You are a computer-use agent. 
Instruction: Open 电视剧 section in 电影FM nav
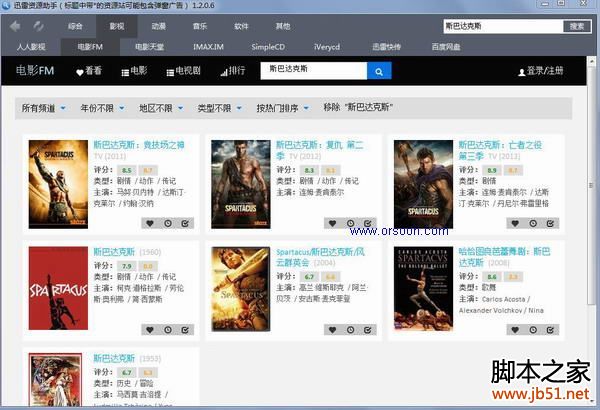coord(183,71)
